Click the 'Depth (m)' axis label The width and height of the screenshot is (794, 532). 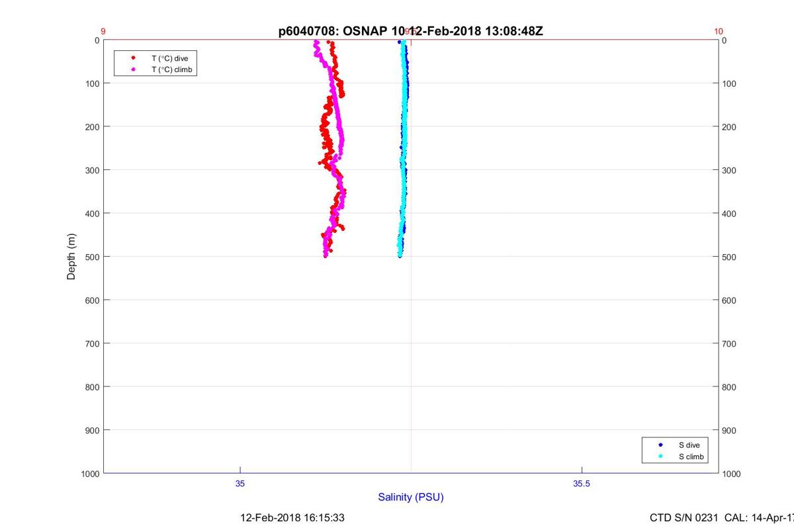click(71, 257)
